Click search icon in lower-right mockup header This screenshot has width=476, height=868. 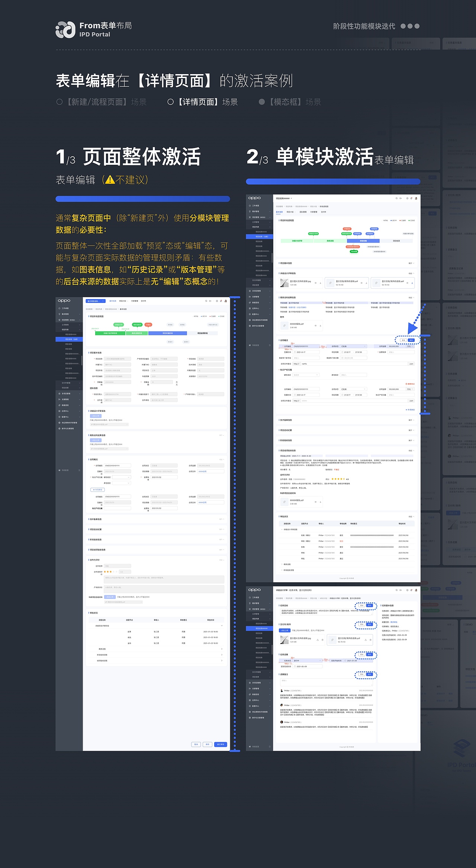(396, 590)
